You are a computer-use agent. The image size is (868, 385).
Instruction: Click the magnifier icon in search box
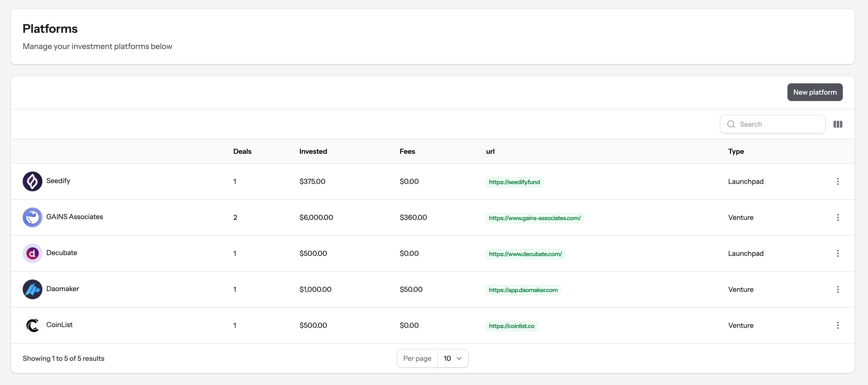point(731,124)
